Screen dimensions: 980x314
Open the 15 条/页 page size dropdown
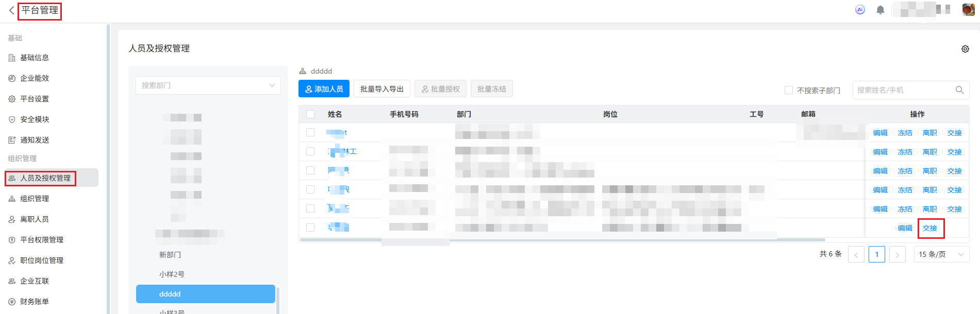(x=941, y=255)
